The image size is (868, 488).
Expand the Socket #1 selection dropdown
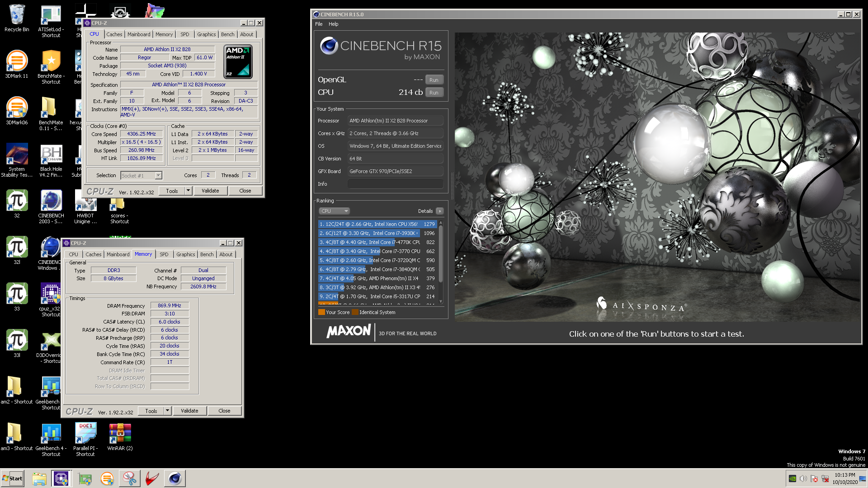(x=158, y=176)
